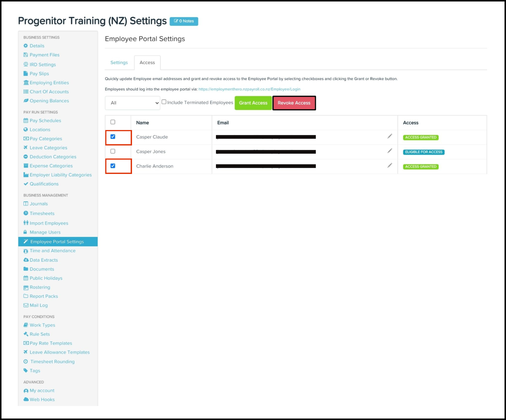Viewport: 506px width, 420px height.
Task: Toggle the select-all header checkbox
Action: [113, 122]
